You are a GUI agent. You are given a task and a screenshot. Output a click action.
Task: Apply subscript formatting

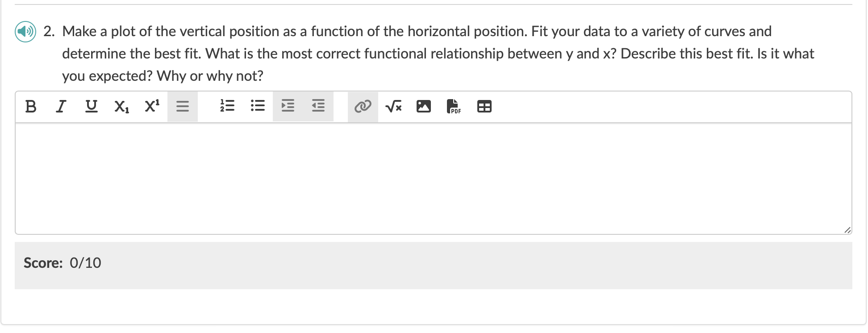pyautogui.click(x=121, y=106)
